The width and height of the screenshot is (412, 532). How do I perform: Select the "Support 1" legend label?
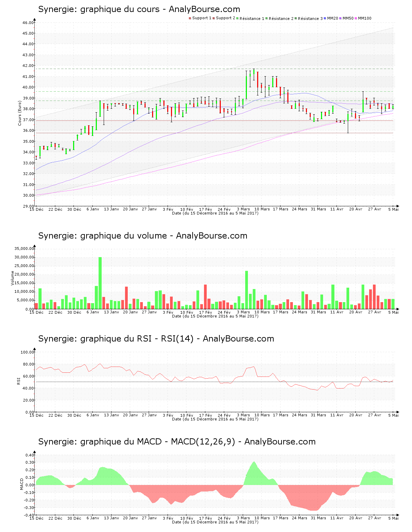click(202, 18)
